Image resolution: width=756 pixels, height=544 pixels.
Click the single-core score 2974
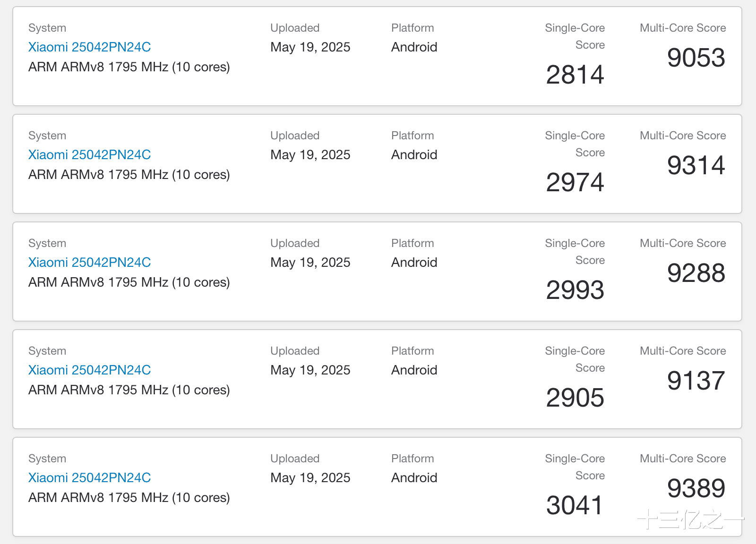point(575,182)
